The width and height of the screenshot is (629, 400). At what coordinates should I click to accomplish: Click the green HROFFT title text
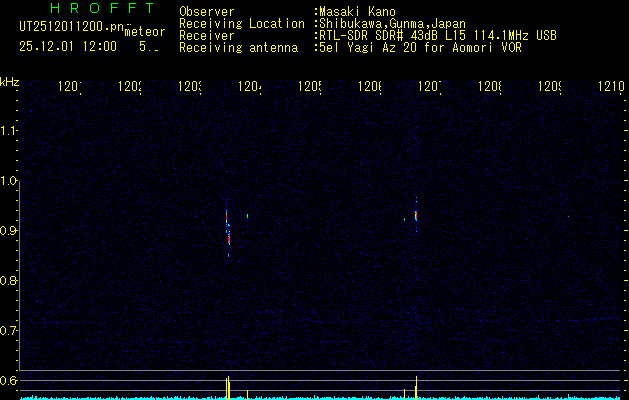tap(103, 8)
